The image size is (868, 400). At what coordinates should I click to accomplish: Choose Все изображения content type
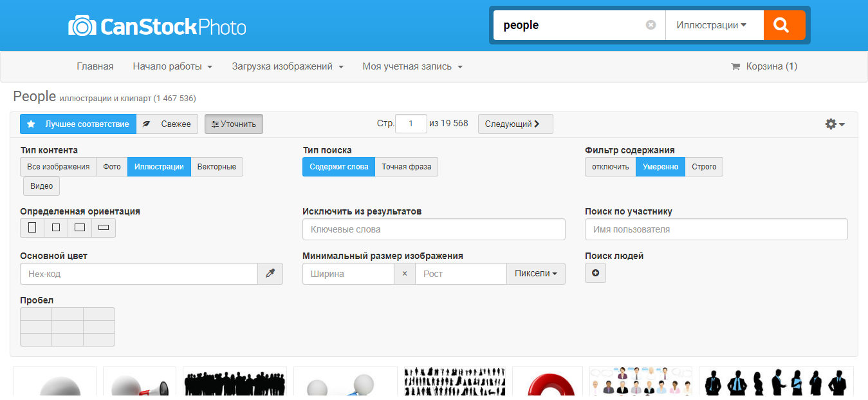(59, 167)
